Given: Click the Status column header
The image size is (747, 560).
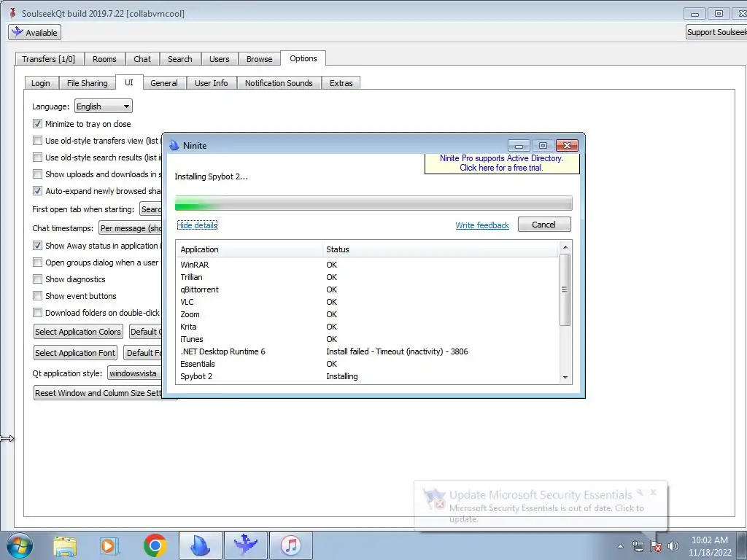Looking at the screenshot, I should (x=439, y=249).
